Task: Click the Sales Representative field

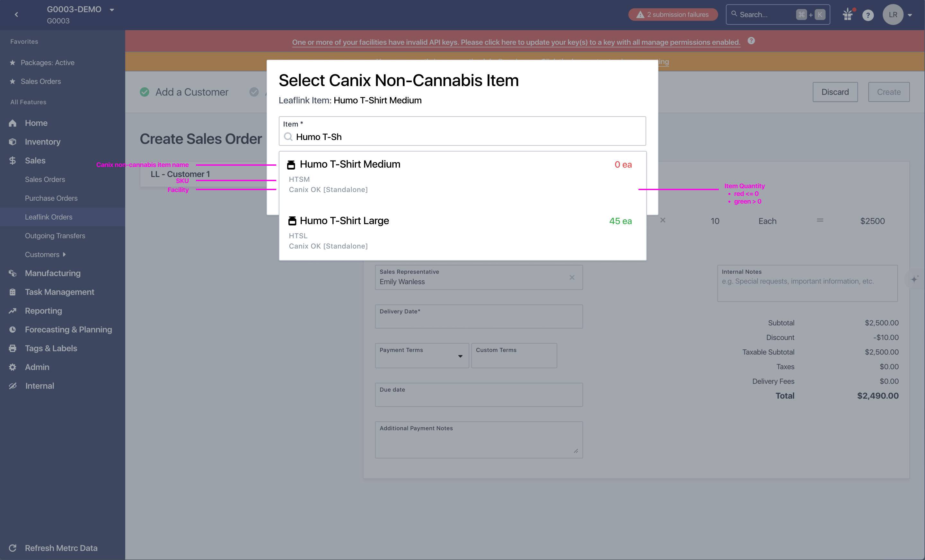Action: (479, 277)
